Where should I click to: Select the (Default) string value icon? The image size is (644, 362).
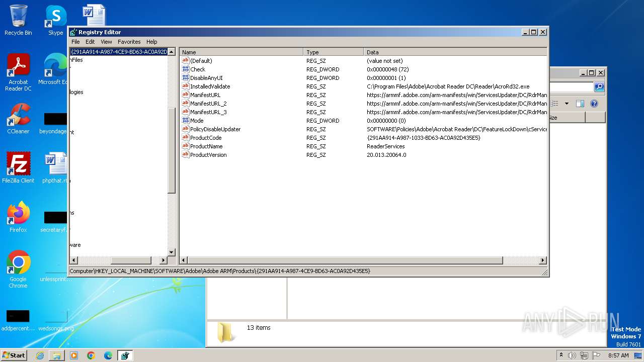coord(185,61)
